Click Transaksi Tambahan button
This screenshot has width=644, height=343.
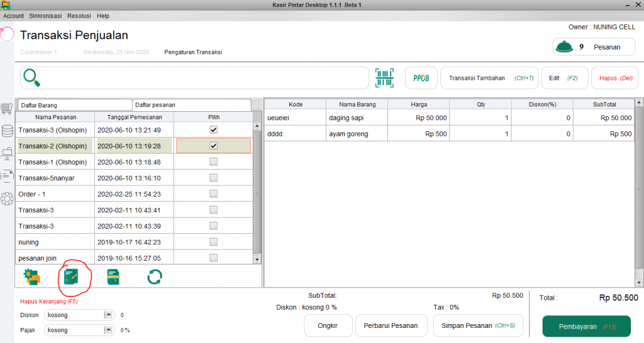(489, 78)
